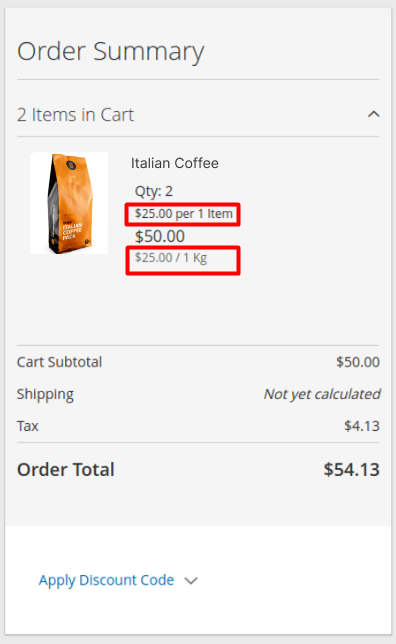Viewport: 396px width, 644px height.
Task: Click the Order Total label
Action: click(x=66, y=470)
